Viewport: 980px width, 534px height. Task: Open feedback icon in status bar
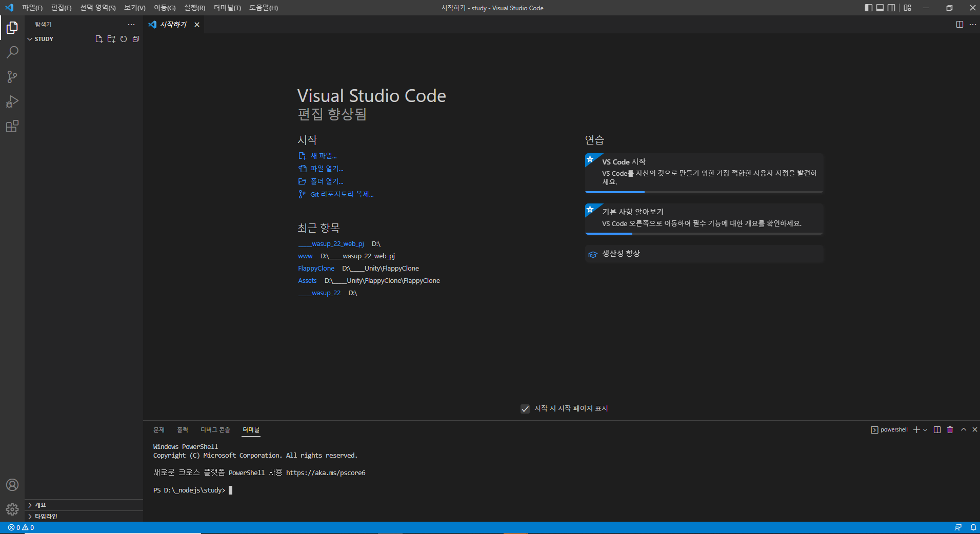958,527
